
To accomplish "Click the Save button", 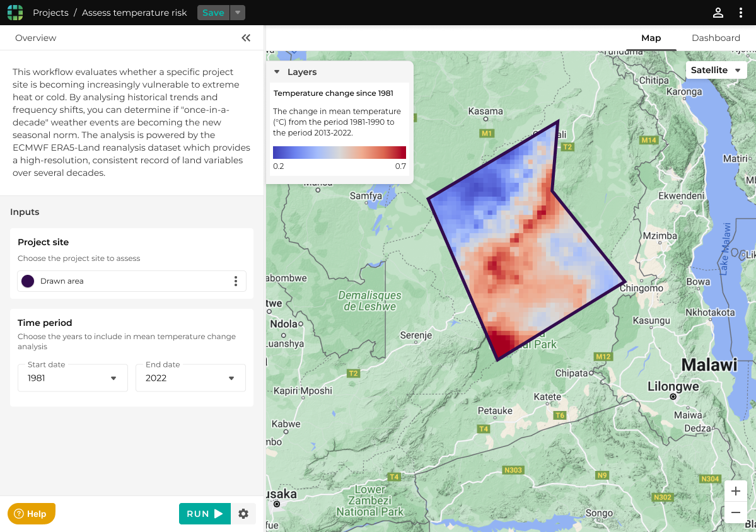I will tap(213, 13).
